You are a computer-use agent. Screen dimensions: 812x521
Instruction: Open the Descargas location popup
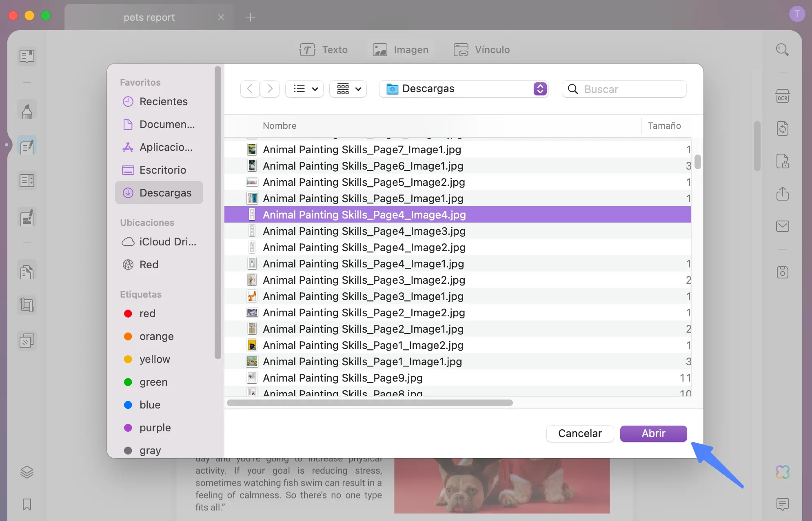coord(464,89)
